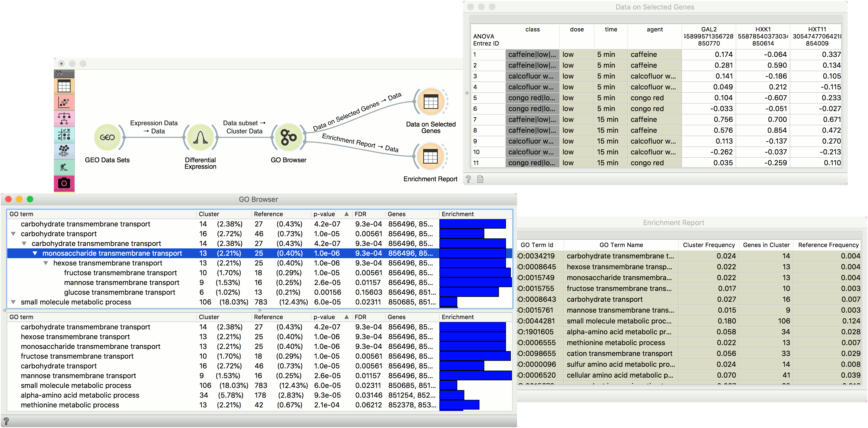Viewport: 868px width, 428px height.
Task: Select row 7 in Data on Selected Genes
Action: 656,119
